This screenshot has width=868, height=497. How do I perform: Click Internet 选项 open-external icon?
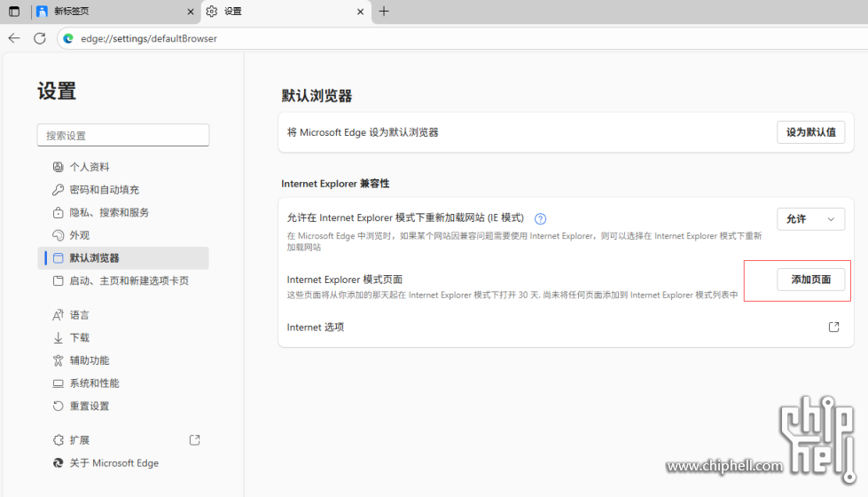833,327
